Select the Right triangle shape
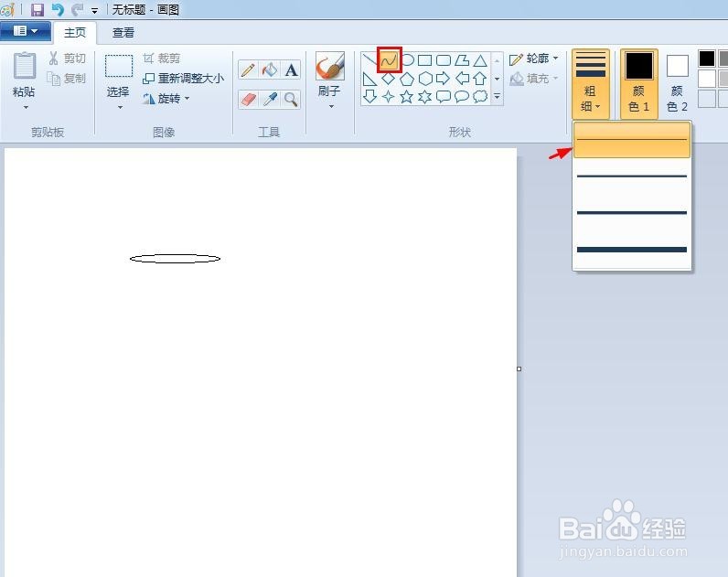This screenshot has width=728, height=577. point(369,79)
